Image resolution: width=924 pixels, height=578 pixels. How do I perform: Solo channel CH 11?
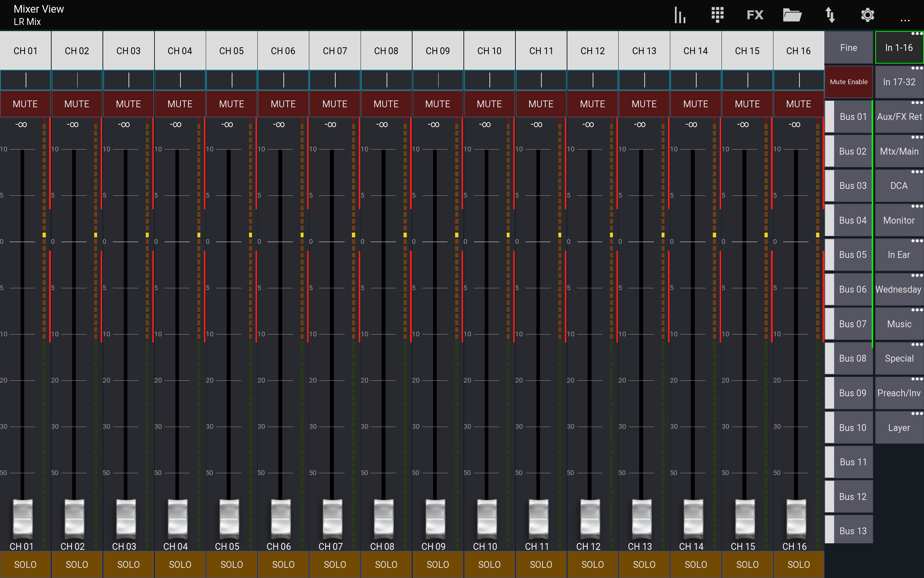[541, 565]
